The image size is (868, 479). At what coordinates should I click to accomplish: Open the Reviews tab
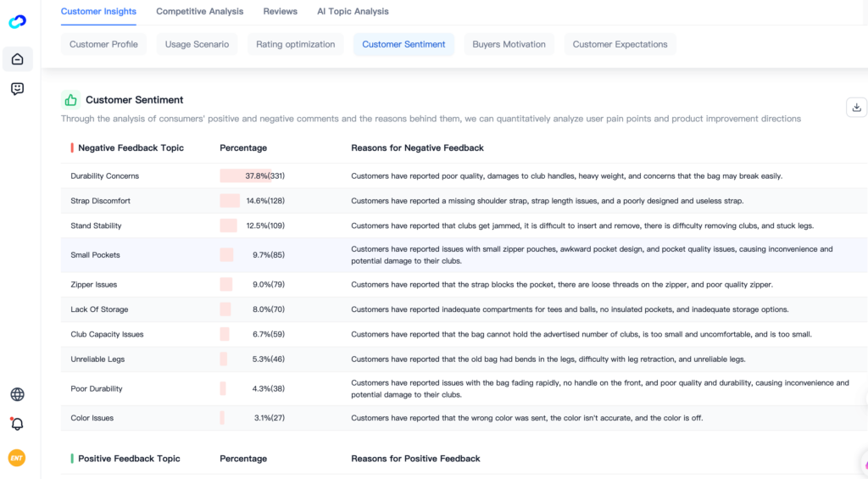click(280, 11)
